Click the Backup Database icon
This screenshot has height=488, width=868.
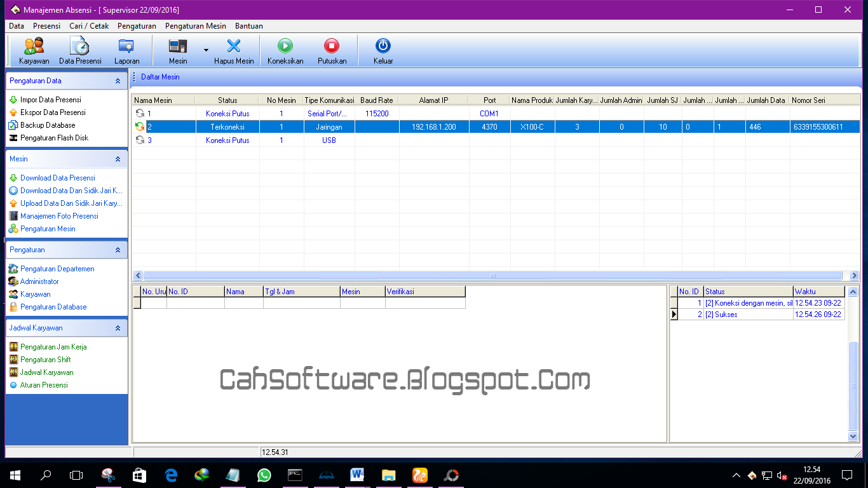[x=13, y=125]
